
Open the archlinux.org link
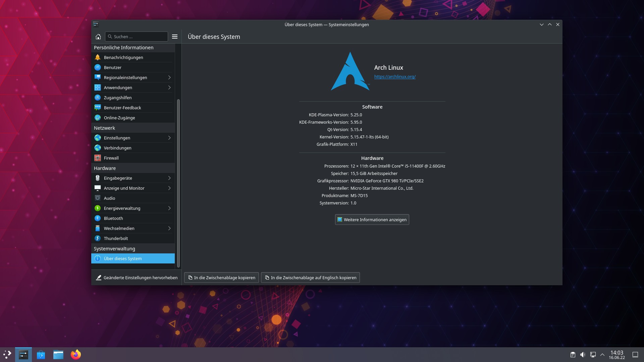coord(395,77)
